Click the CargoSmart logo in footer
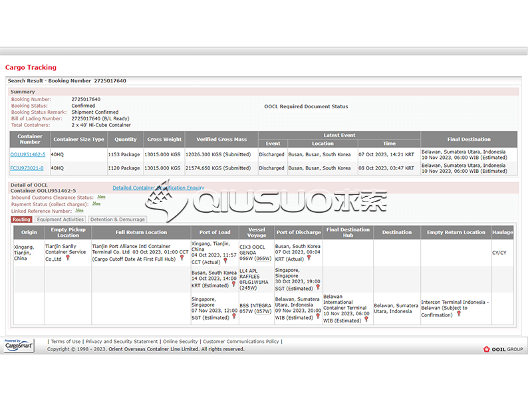Screen dimensions: 532x399 [19, 345]
